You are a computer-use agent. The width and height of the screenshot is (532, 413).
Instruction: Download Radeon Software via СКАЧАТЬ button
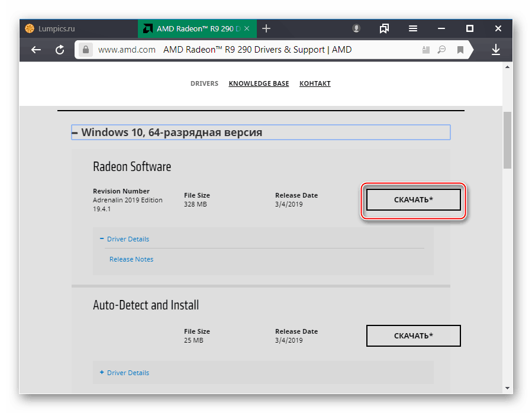tap(413, 200)
